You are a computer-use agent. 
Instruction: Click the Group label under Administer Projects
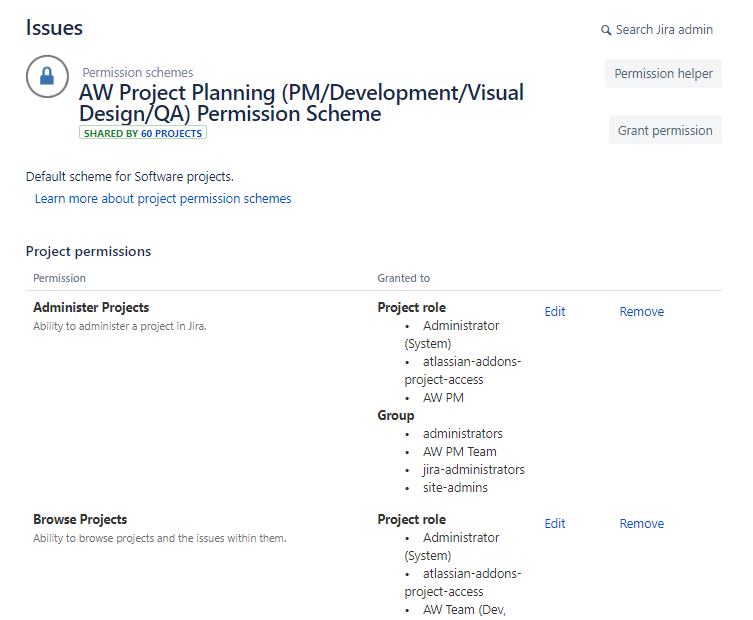[x=396, y=415]
